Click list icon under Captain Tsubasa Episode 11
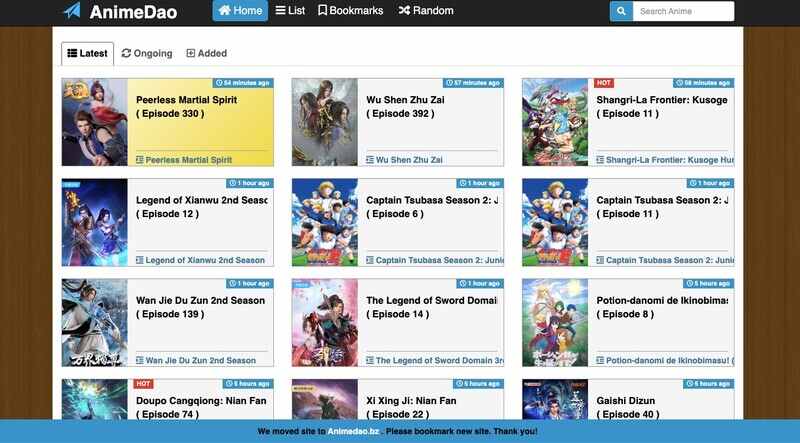The image size is (800, 443). click(600, 260)
